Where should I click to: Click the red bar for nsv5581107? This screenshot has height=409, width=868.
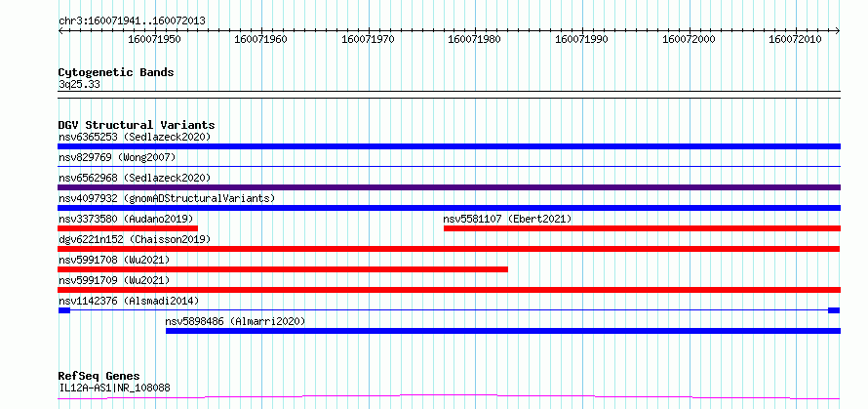pyautogui.click(x=642, y=228)
